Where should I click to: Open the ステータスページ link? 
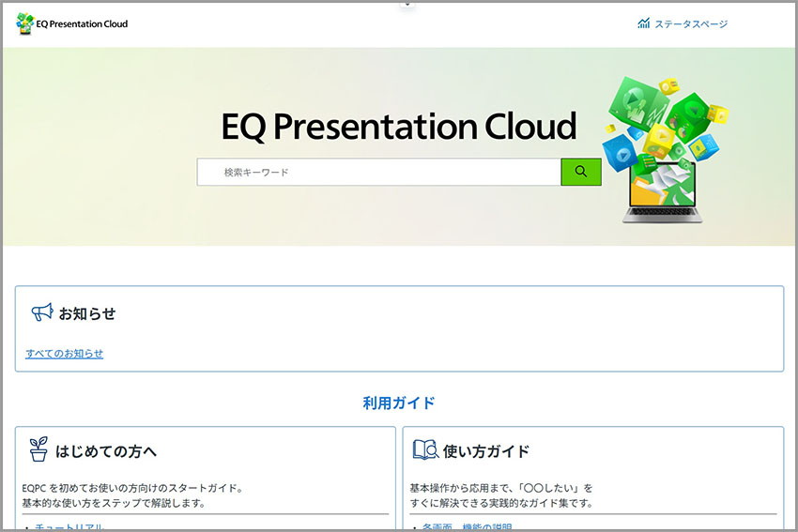pos(691,23)
